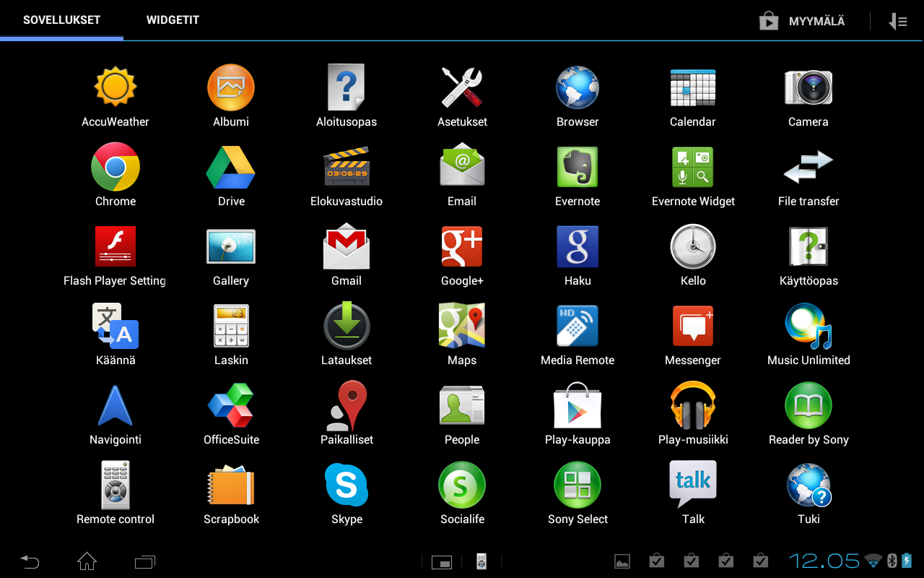Launch Messenger app
Viewport: 924px width, 578px height.
point(693,326)
